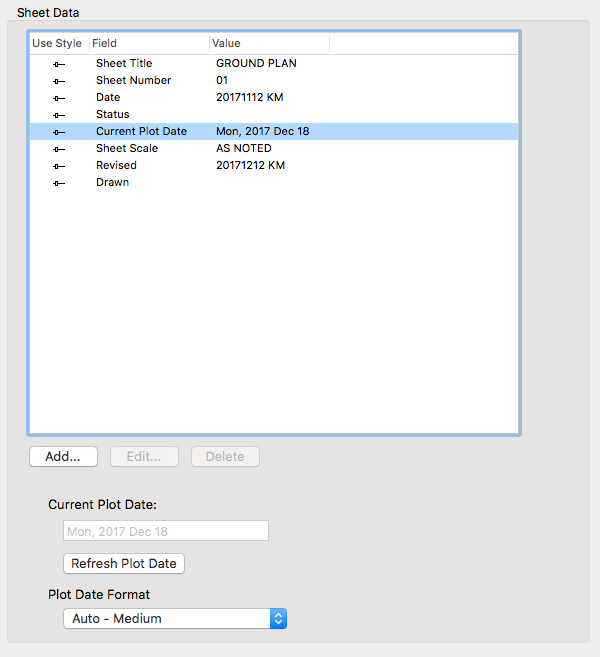Click Use Style icon beside Status row

(x=59, y=115)
